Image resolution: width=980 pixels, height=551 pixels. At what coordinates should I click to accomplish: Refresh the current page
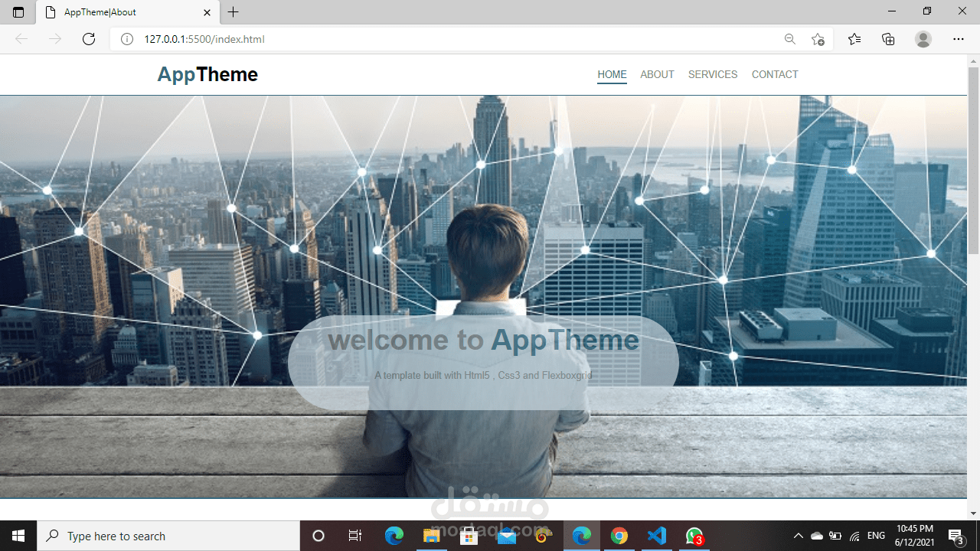(88, 38)
